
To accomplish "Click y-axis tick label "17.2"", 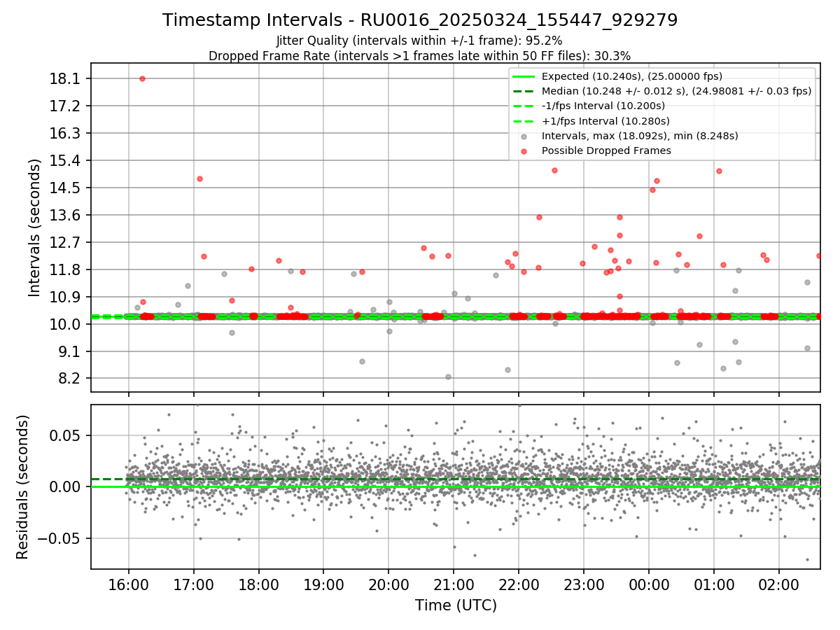I will (x=64, y=106).
